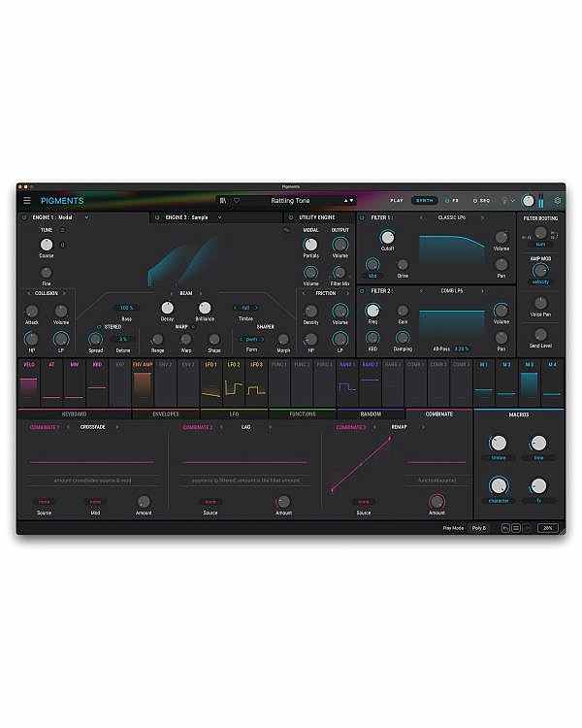The height and width of the screenshot is (728, 582).
Task: Open the CLASSIC LP6 filter type menu
Action: point(452,217)
